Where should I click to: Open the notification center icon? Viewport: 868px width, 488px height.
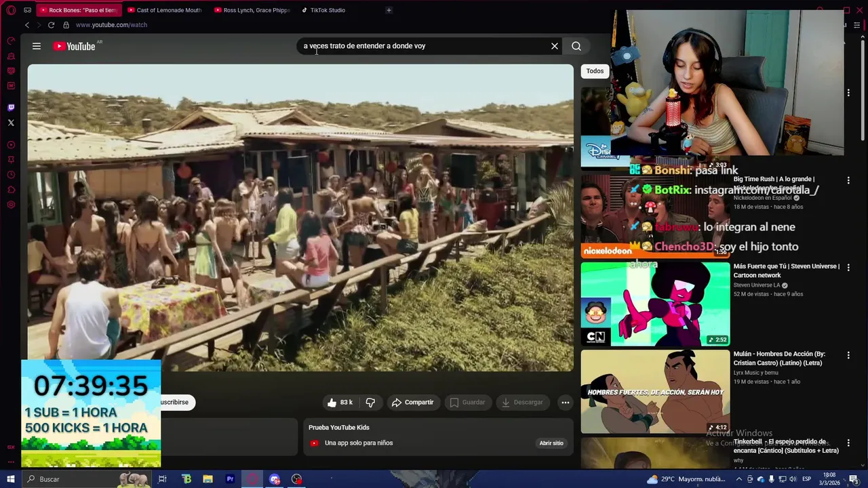pos(854,479)
